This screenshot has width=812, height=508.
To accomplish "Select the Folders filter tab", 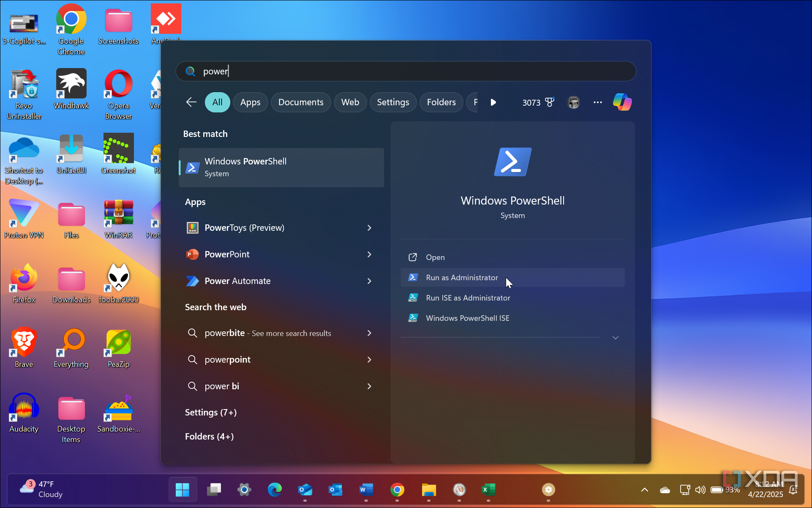I will [x=441, y=102].
